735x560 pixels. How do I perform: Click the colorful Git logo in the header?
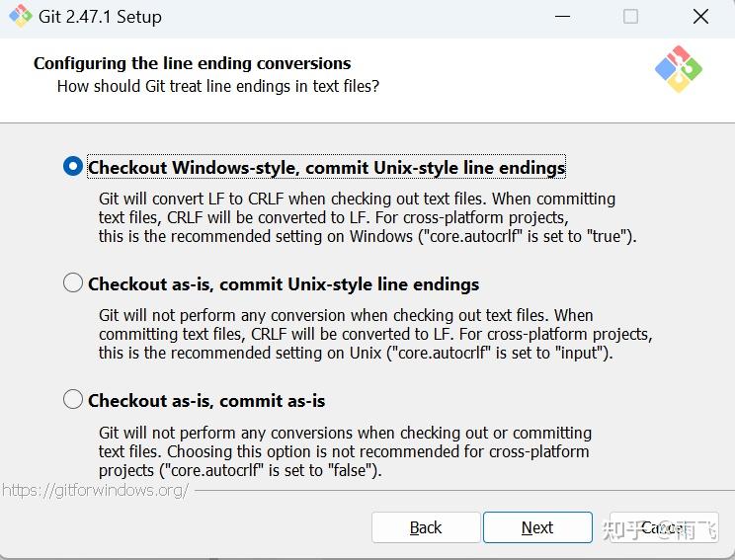pos(678,69)
